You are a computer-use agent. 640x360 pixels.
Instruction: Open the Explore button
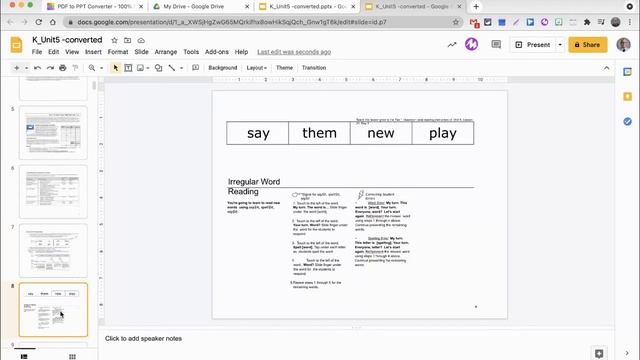point(599,353)
